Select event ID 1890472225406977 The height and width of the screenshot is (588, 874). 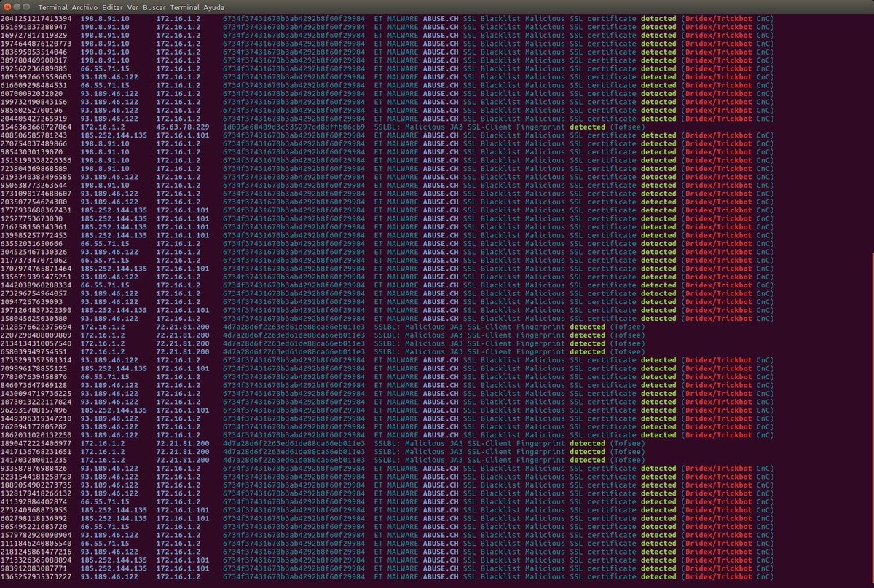(x=36, y=443)
